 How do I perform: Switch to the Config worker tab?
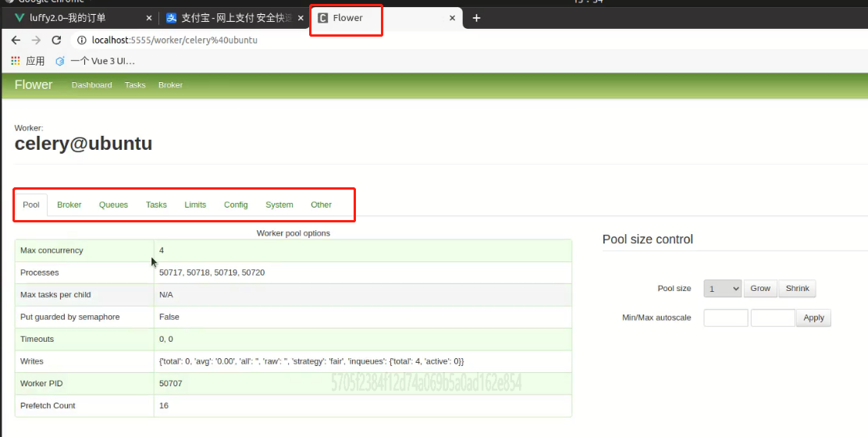point(236,204)
